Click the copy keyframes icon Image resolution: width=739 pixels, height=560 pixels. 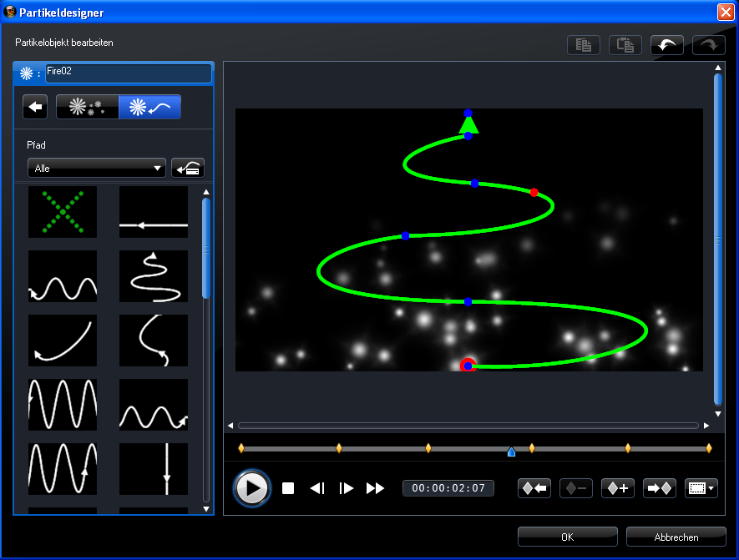pyautogui.click(x=583, y=44)
